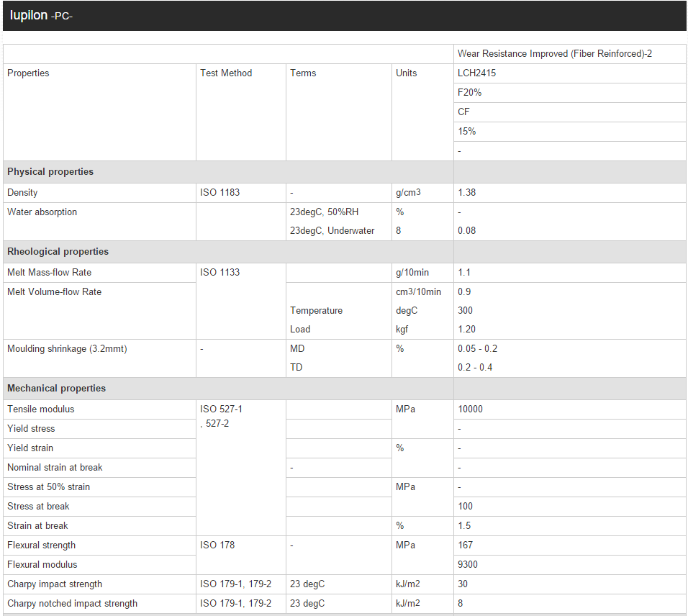Select the melt volume-flow value 0.9
Image resolution: width=688 pixels, height=616 pixels.
click(464, 291)
